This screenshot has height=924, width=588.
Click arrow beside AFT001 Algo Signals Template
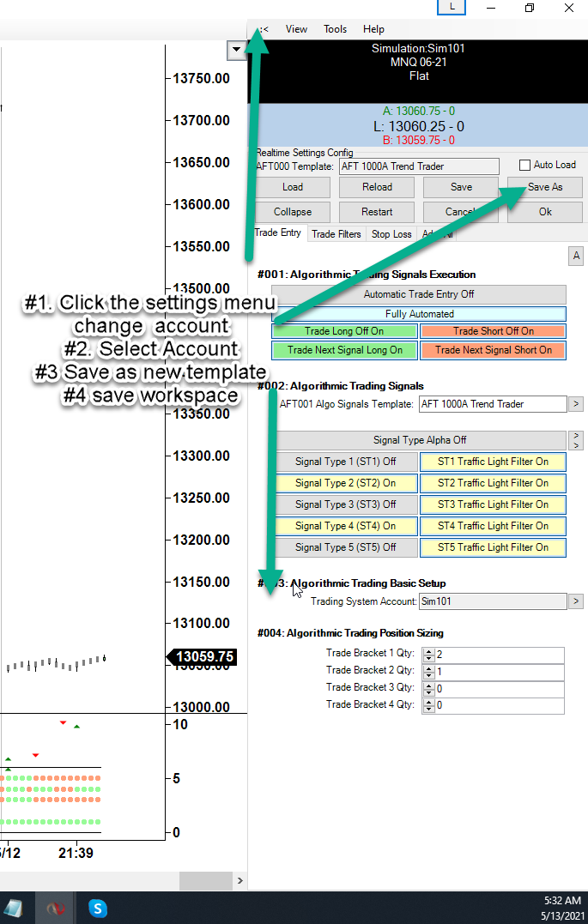(x=576, y=404)
